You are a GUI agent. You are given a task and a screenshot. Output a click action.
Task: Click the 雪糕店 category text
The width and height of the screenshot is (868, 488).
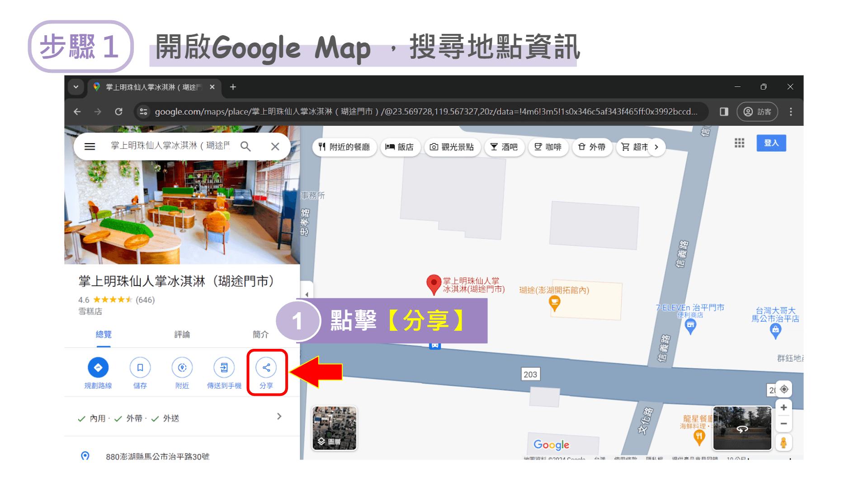coord(90,311)
